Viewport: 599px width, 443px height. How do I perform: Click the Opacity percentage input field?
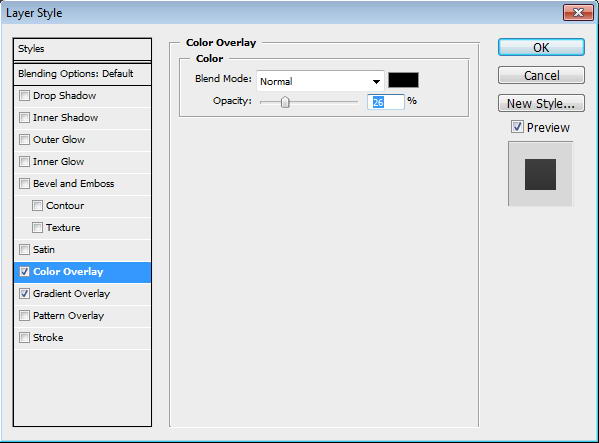coord(386,102)
